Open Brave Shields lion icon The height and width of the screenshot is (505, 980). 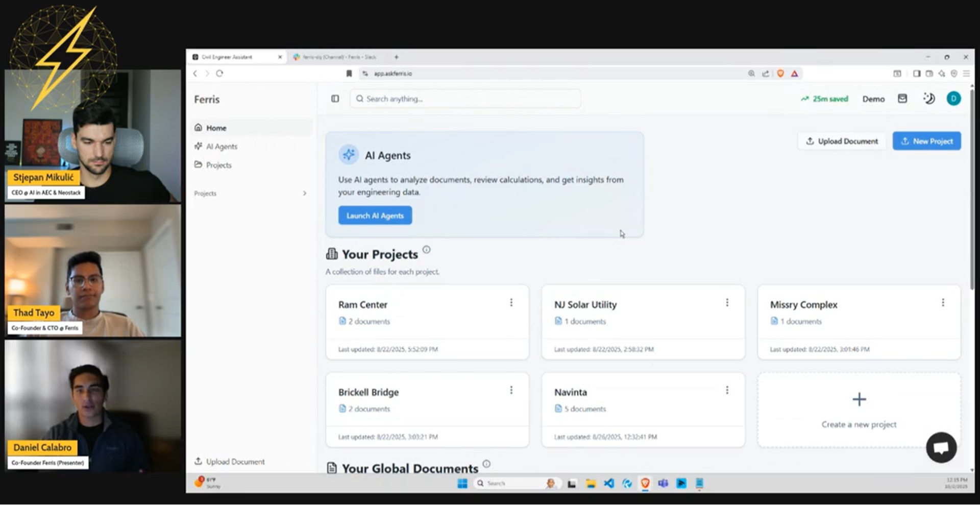pyautogui.click(x=780, y=74)
